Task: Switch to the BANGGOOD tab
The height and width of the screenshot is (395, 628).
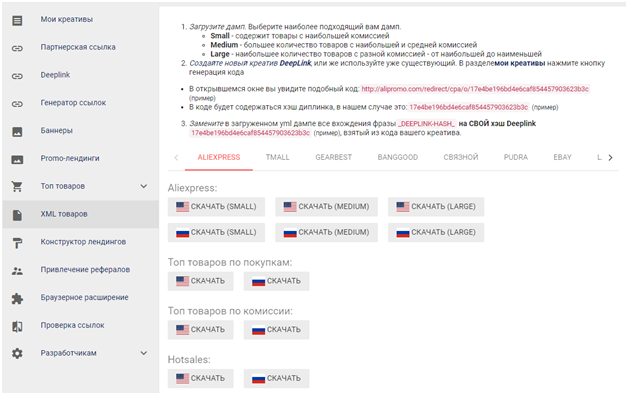Action: coord(398,157)
